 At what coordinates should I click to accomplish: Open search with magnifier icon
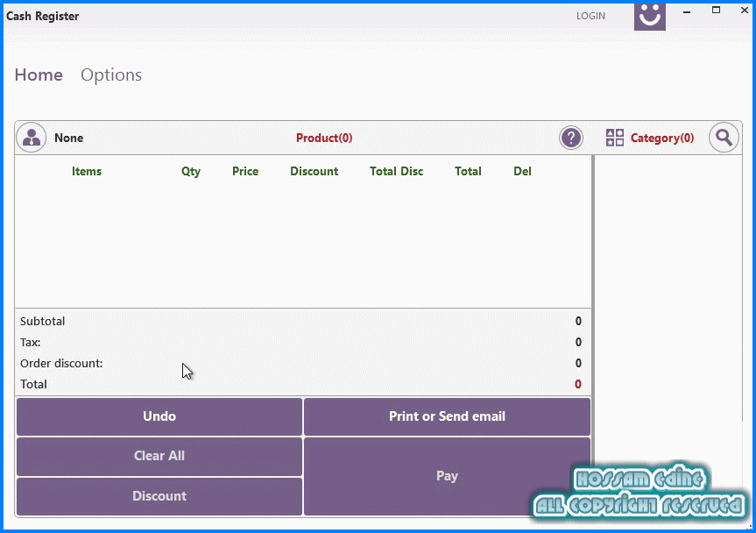(724, 138)
